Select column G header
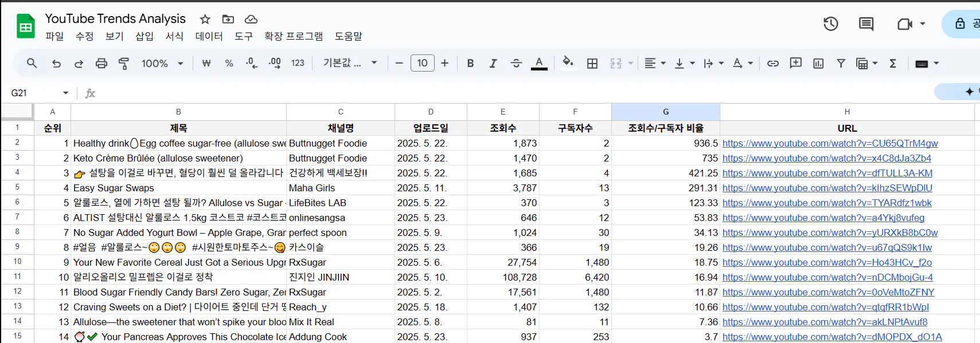 point(665,112)
